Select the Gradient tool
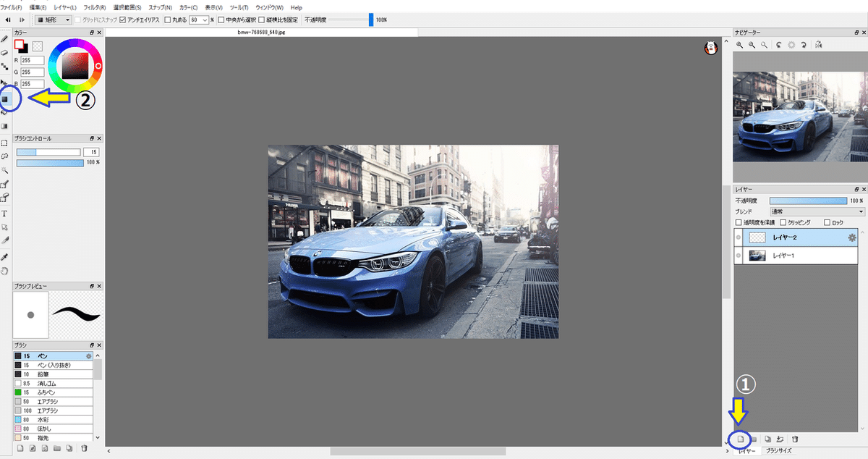Viewport: 868px width, 459px height. click(x=5, y=126)
